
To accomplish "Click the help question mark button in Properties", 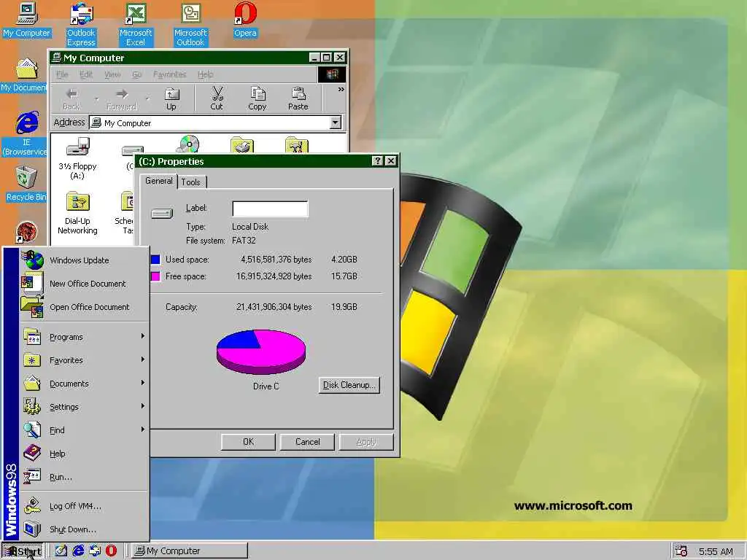I will [x=377, y=161].
